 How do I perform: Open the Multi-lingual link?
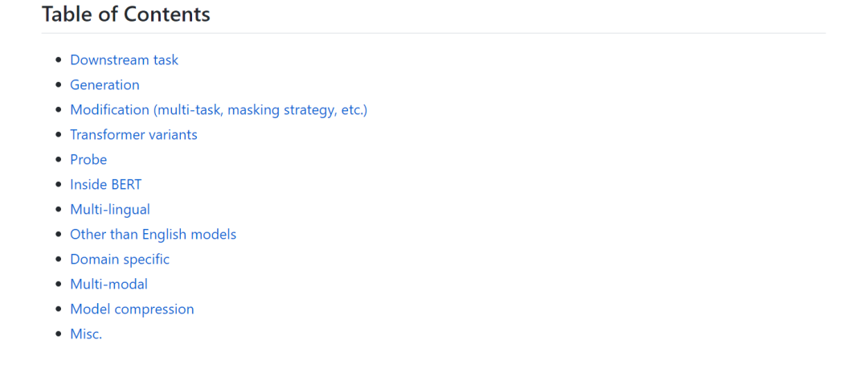[109, 210]
